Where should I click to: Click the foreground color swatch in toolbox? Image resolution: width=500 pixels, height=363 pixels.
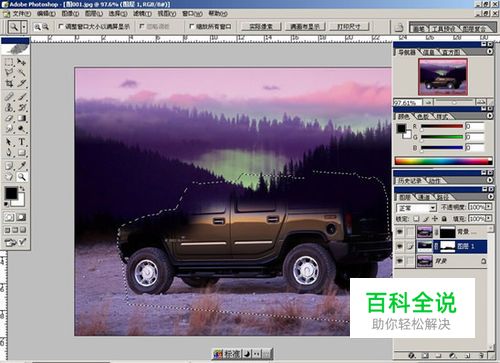(11, 193)
